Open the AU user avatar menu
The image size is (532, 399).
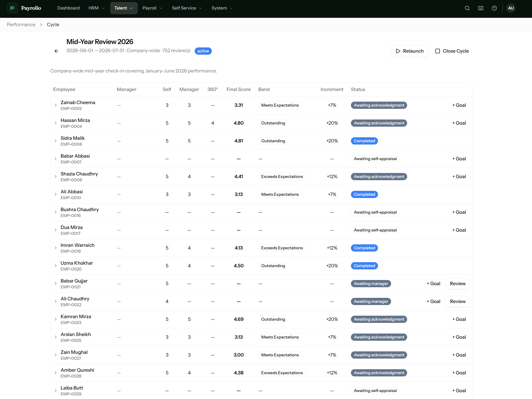pos(511,8)
